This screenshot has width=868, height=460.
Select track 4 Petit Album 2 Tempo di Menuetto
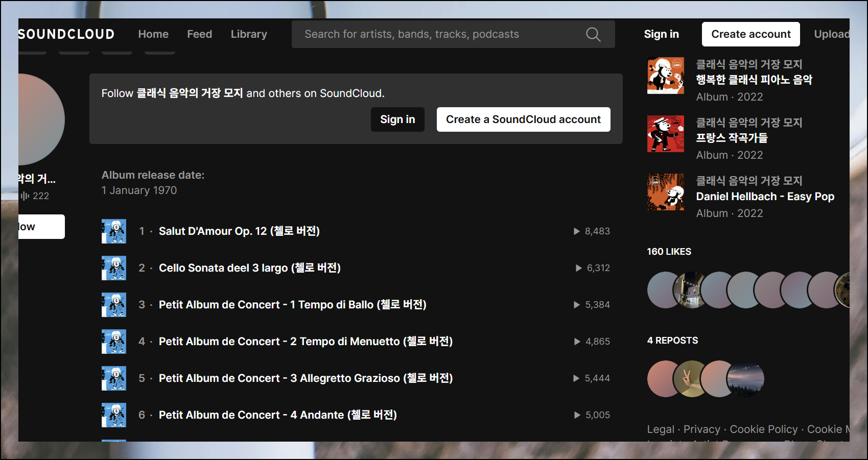tap(306, 342)
